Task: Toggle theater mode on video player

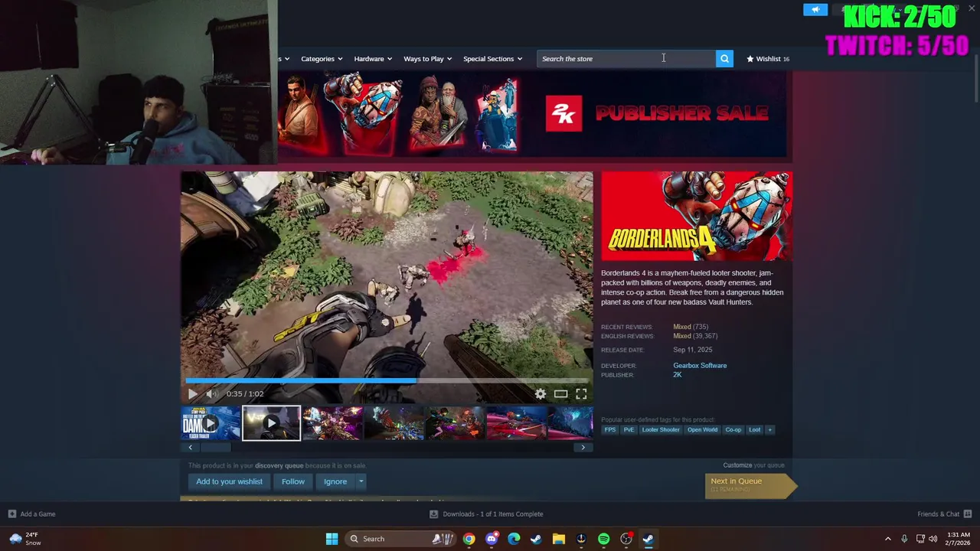Action: pos(561,394)
